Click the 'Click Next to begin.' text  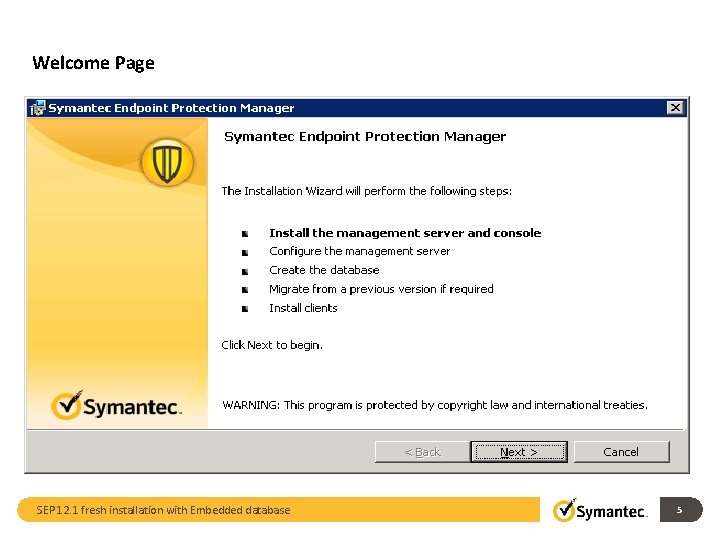point(272,345)
